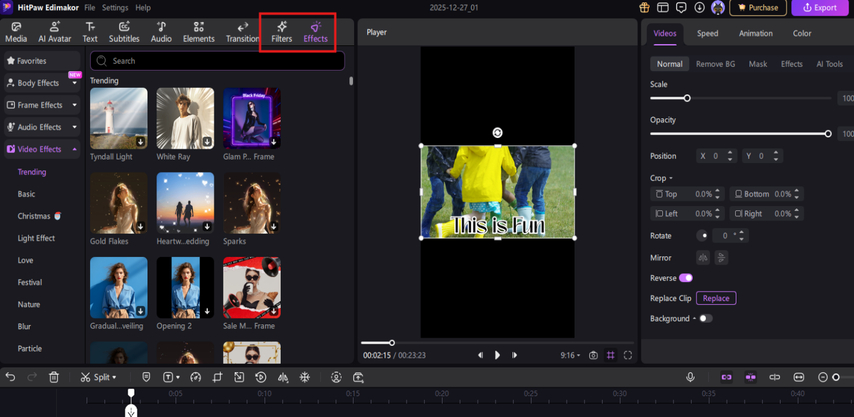Open the Filters panel
Image resolution: width=854 pixels, height=417 pixels.
pos(282,32)
